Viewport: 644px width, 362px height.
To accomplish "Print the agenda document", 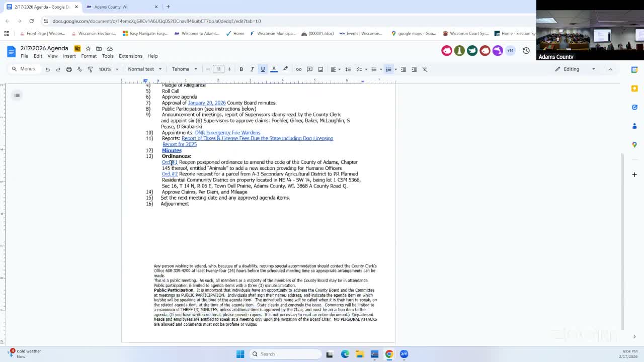I will tap(69, 69).
